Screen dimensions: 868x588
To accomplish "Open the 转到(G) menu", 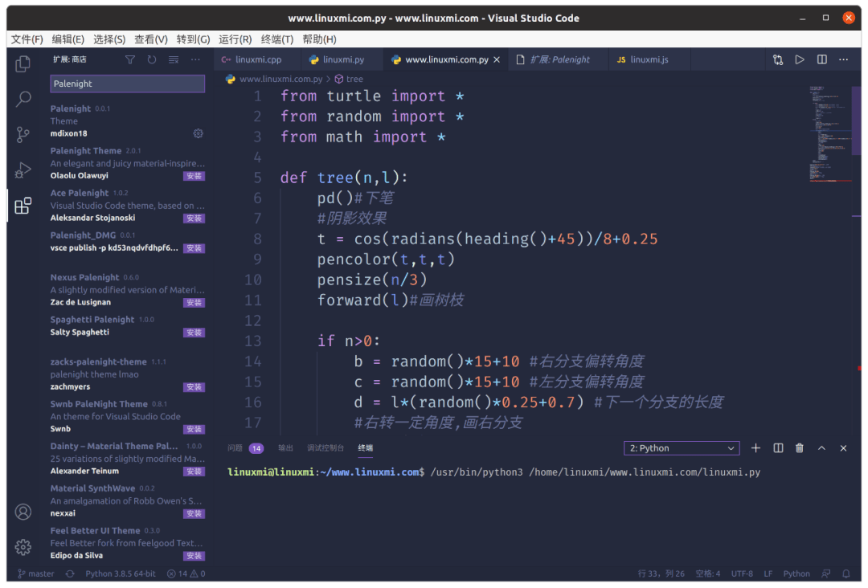I will coord(193,39).
